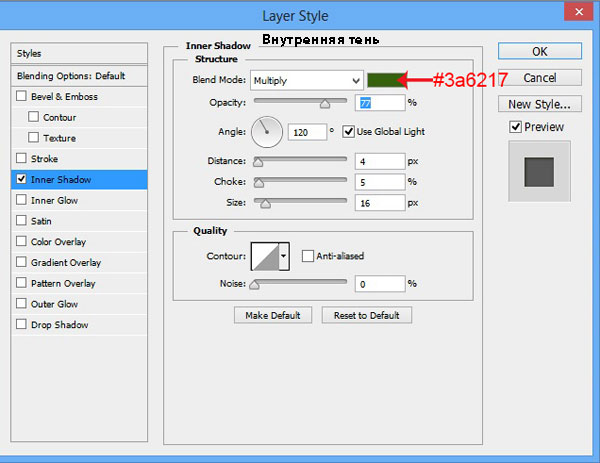Click the Angle dial control

point(267,132)
